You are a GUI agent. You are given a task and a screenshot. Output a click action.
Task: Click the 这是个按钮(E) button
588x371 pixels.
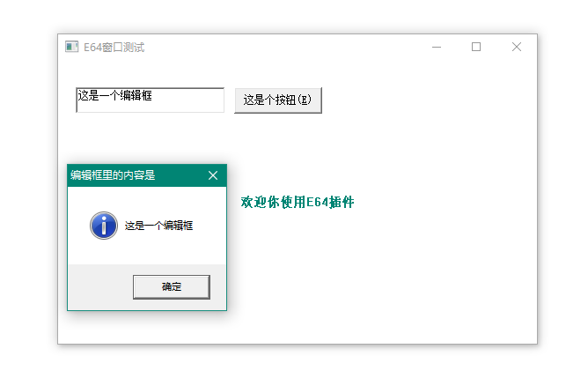click(x=277, y=100)
